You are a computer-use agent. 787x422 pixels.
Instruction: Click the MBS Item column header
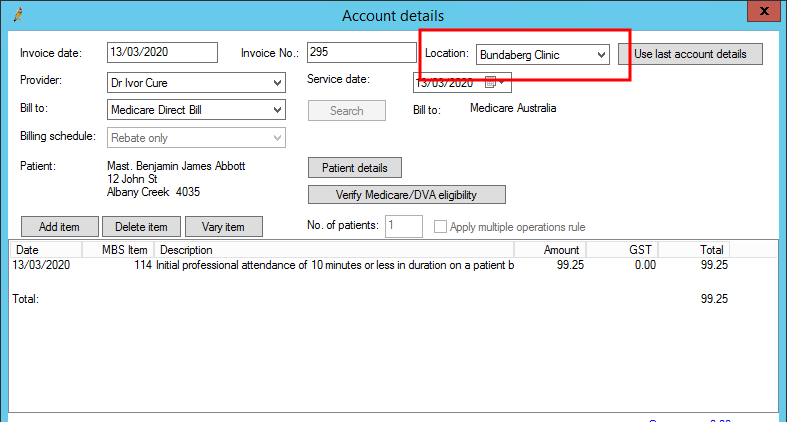(125, 249)
